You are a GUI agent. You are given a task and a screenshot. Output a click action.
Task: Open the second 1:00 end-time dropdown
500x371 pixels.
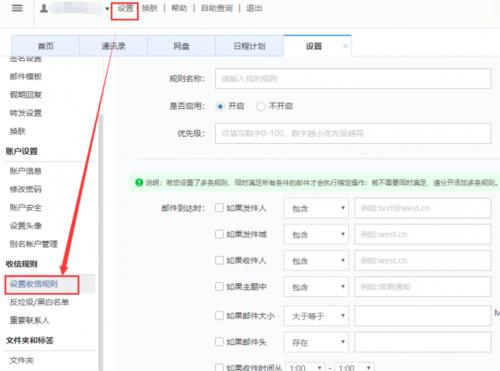pyautogui.click(x=355, y=367)
